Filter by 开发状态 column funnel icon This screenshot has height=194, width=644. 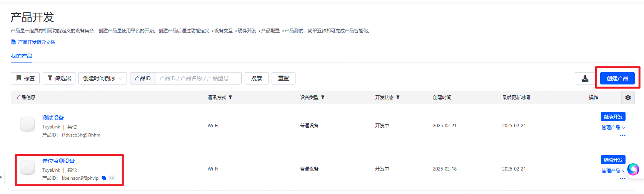pyautogui.click(x=398, y=98)
